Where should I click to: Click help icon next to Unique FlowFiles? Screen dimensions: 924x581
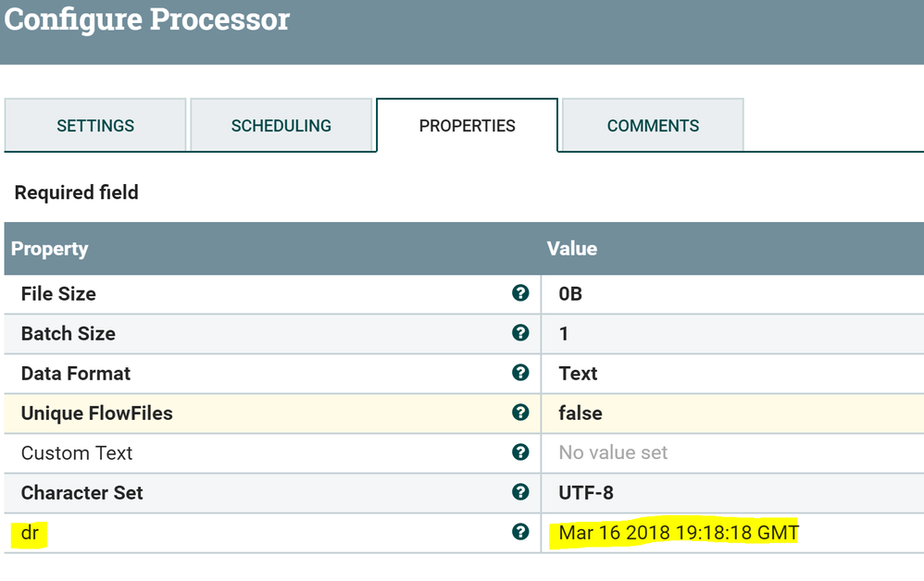click(x=520, y=413)
